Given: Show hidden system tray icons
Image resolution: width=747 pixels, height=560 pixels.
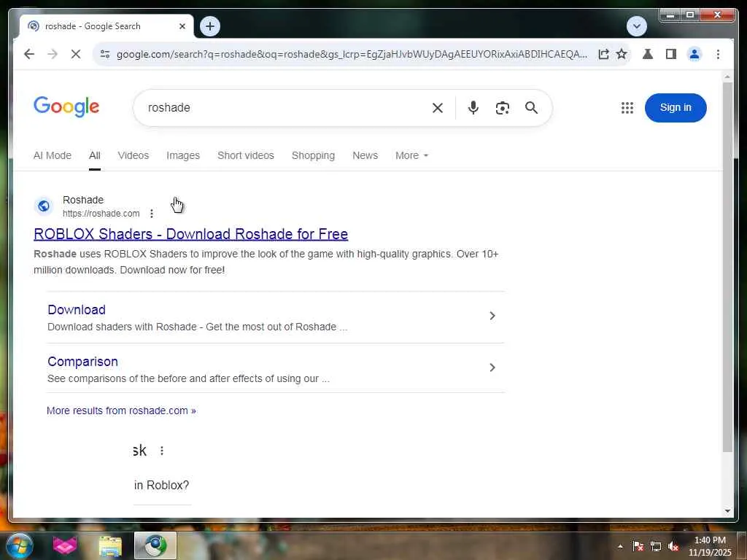Looking at the screenshot, I should (x=620, y=546).
